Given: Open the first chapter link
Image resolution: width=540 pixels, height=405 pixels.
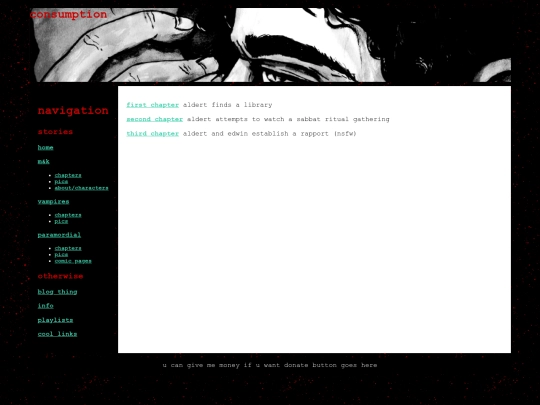Looking at the screenshot, I should point(153,105).
